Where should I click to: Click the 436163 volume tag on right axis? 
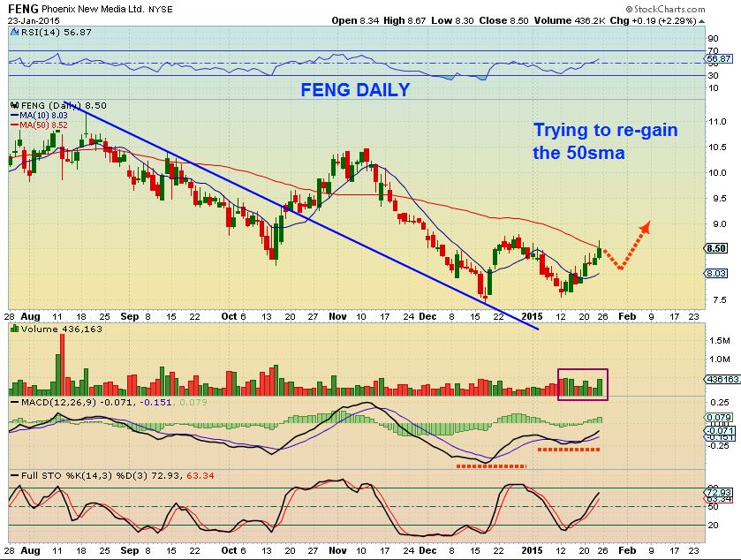click(x=722, y=379)
